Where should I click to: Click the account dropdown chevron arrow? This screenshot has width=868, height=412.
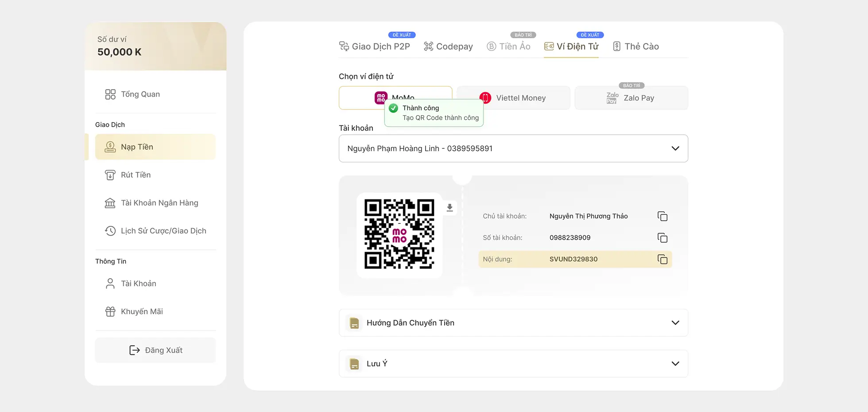pos(675,148)
